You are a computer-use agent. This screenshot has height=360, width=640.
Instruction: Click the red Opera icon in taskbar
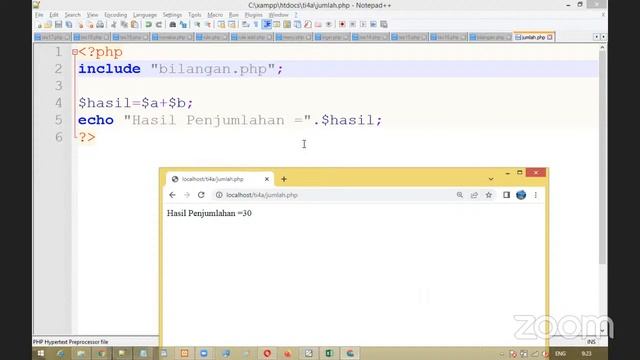tap(267, 353)
